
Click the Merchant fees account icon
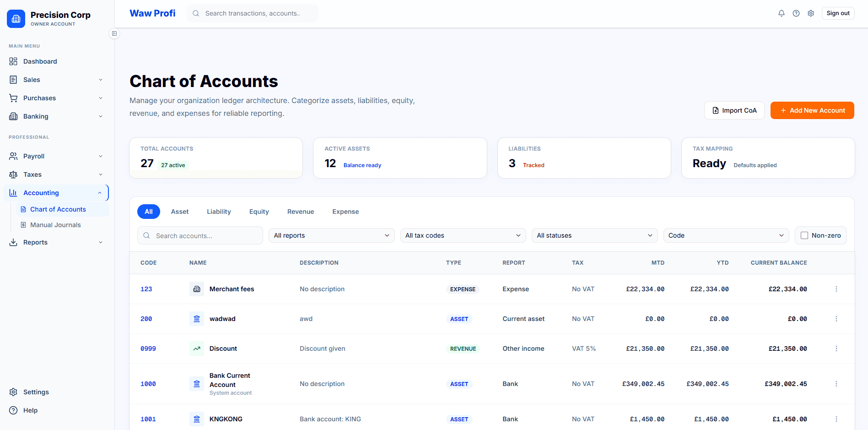point(197,289)
